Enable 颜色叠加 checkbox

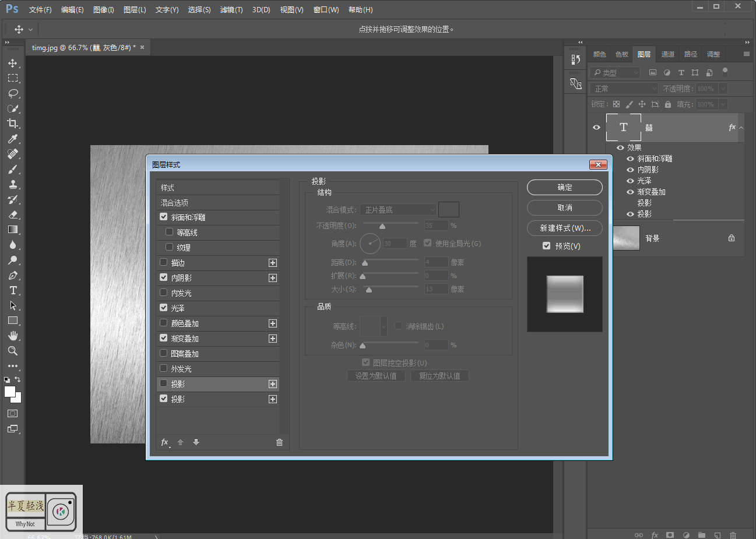click(164, 323)
